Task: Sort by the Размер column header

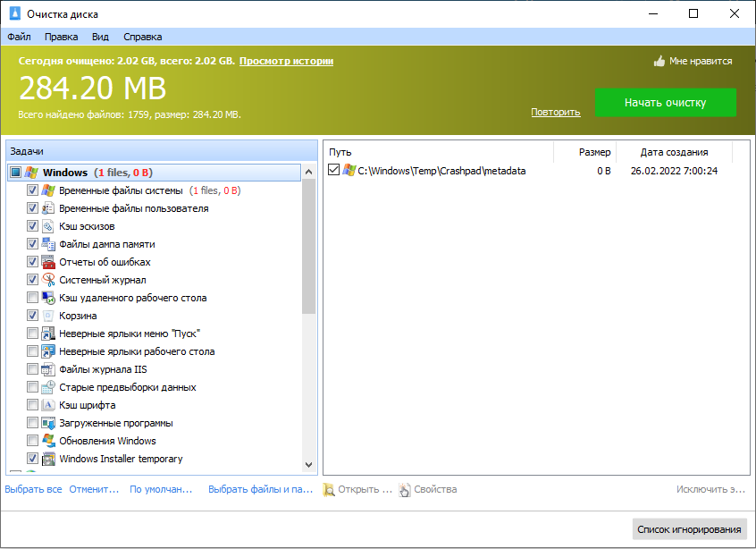Action: (x=584, y=152)
